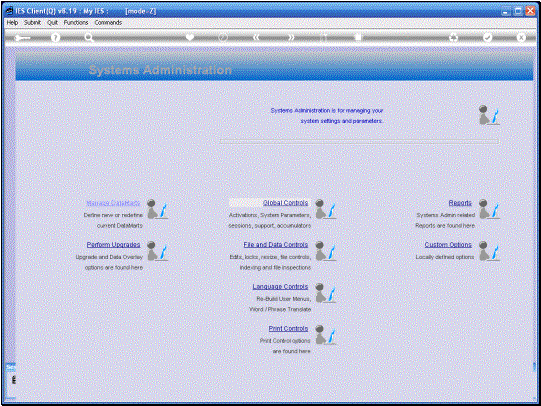
Task: Click the person icon beside Print Controls
Action: pos(325,334)
